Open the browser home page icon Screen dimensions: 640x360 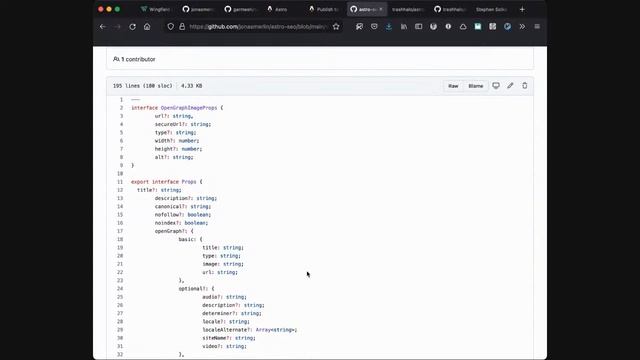pos(147,27)
